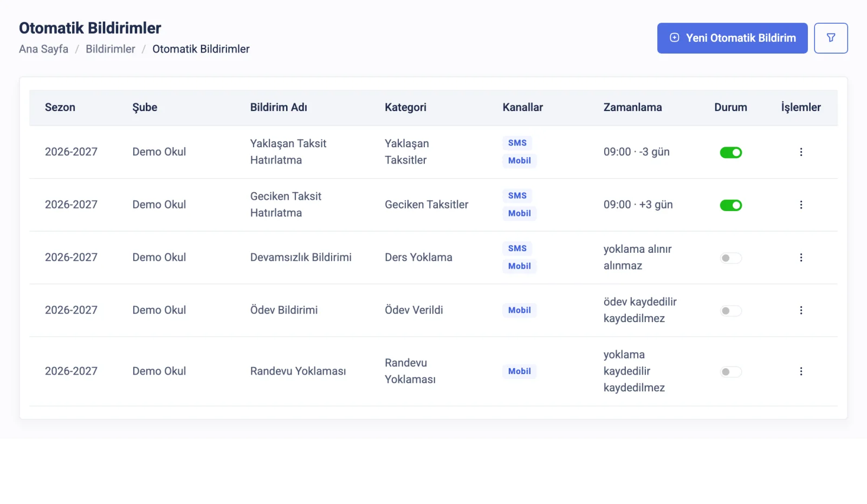Open actions menu for Ödev Bildirimi
Image resolution: width=867 pixels, height=504 pixels.
(x=801, y=310)
